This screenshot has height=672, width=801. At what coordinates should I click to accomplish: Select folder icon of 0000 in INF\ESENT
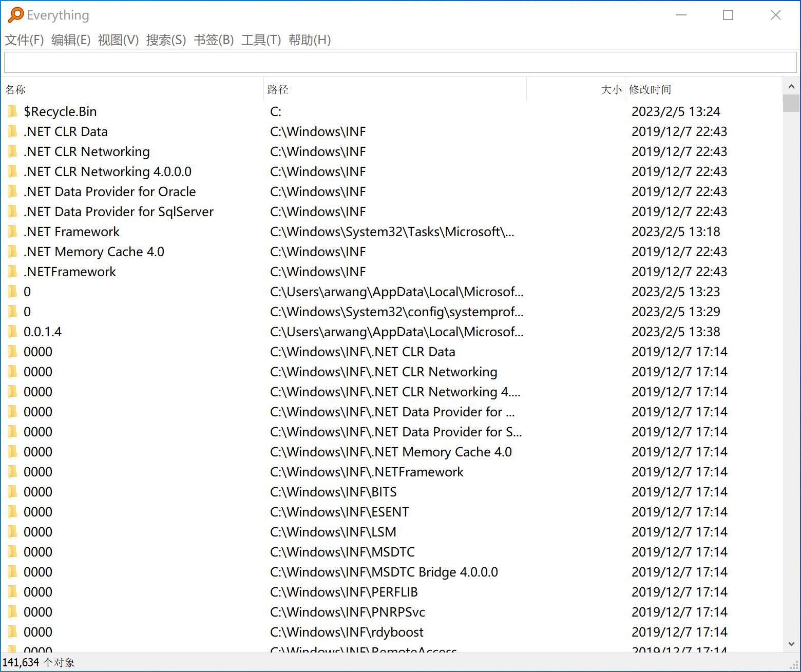click(x=13, y=512)
